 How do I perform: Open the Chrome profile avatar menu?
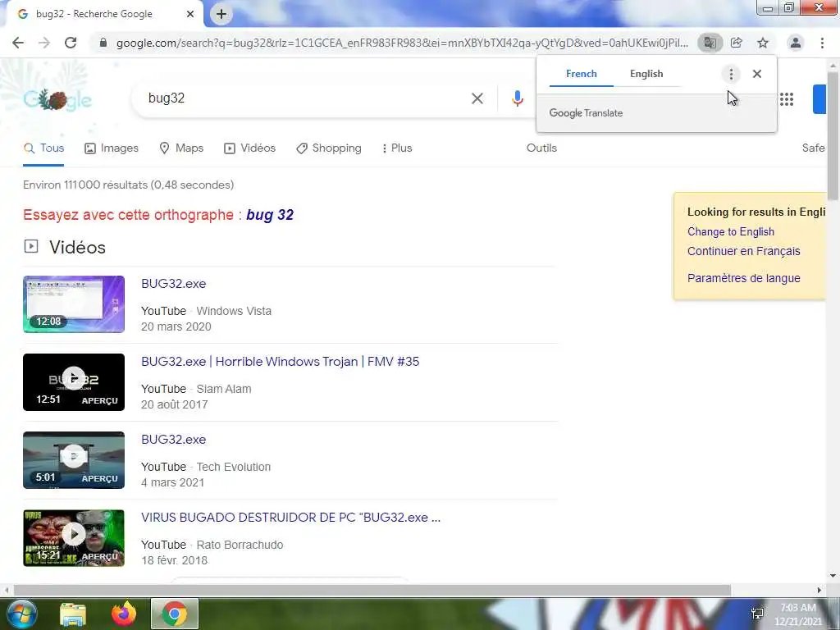[x=796, y=43]
